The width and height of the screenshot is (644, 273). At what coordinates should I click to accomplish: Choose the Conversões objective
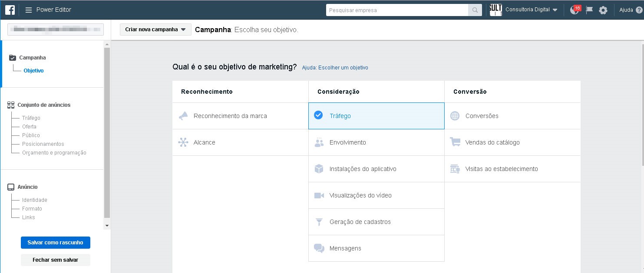[512, 116]
